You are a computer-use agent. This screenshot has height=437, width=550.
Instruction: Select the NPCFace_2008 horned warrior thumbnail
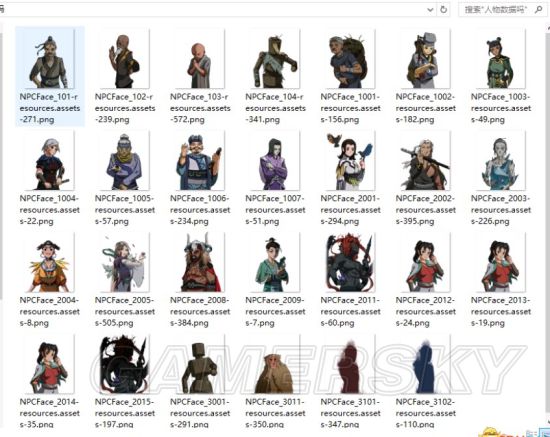200,262
